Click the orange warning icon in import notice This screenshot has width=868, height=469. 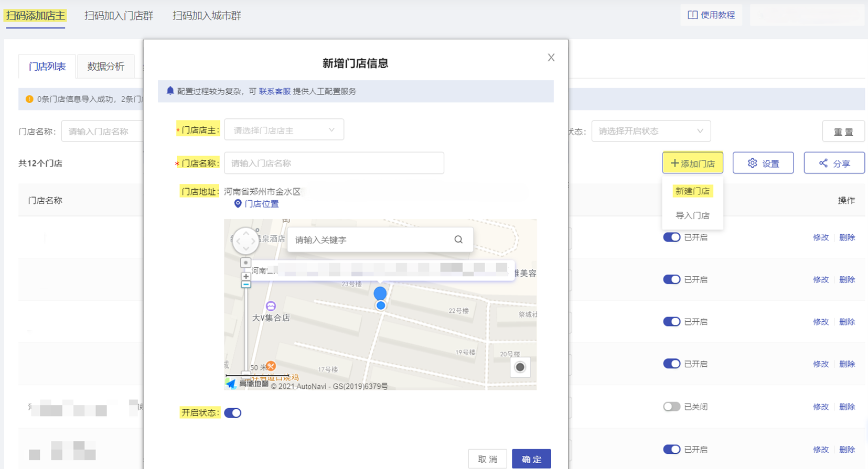tap(29, 99)
